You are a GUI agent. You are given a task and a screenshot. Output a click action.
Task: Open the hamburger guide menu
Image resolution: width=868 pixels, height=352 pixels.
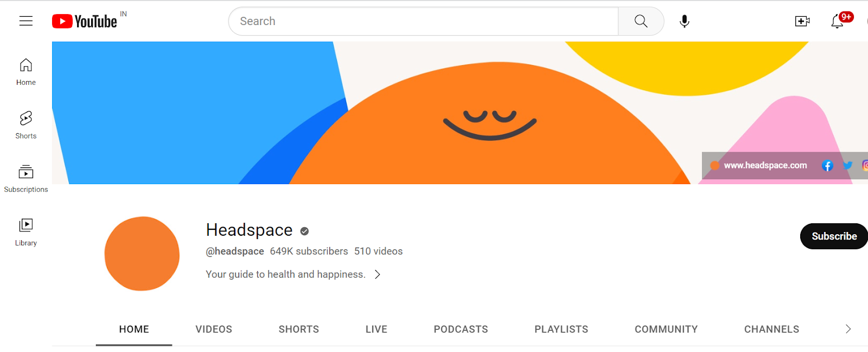coord(26,21)
